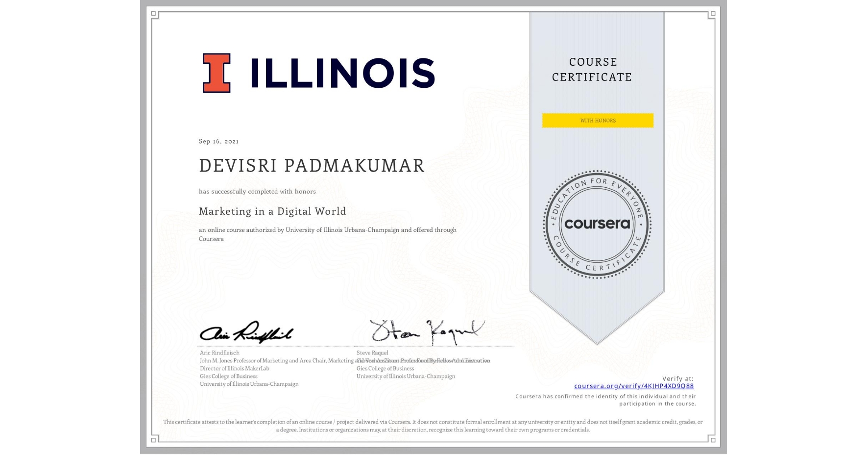Open the coursera.org/verify/4KJHP4XD9Q88 link
Screen dimensions: 868x455
pyautogui.click(x=634, y=386)
